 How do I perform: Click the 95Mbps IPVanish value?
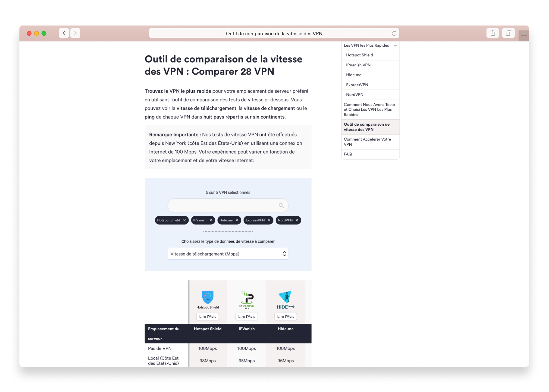coord(246,361)
